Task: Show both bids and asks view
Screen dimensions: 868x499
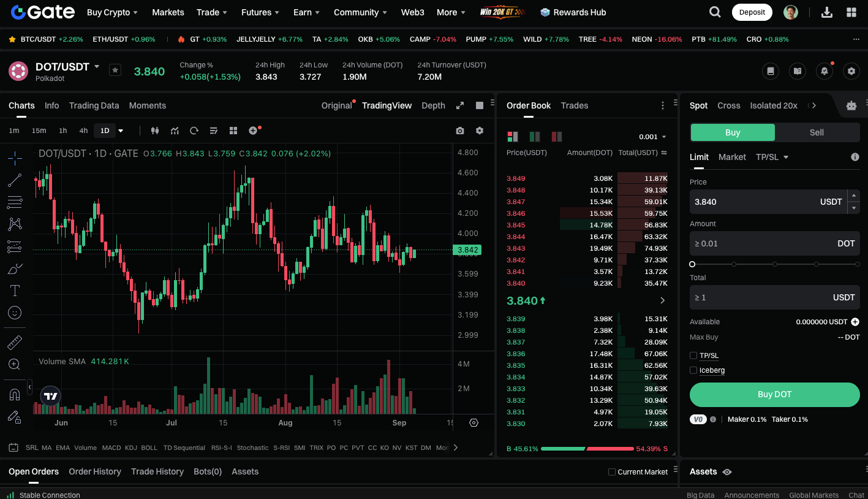Action: [x=513, y=137]
